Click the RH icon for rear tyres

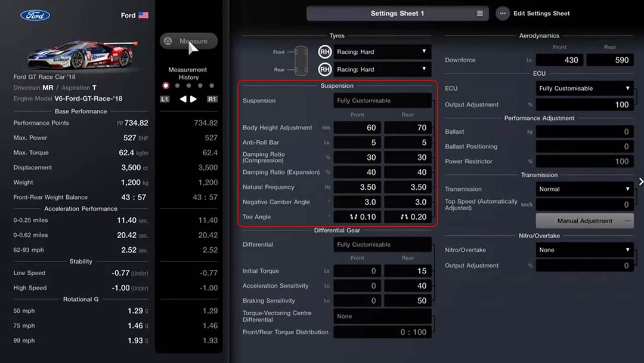coord(324,69)
